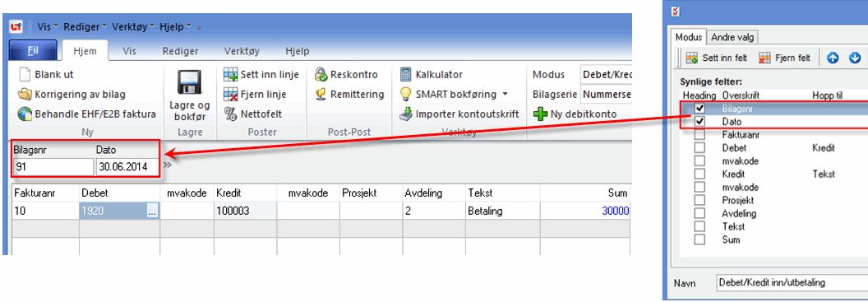Click the Blank ut document icon
Screen dimensions: 868x302
click(x=25, y=74)
